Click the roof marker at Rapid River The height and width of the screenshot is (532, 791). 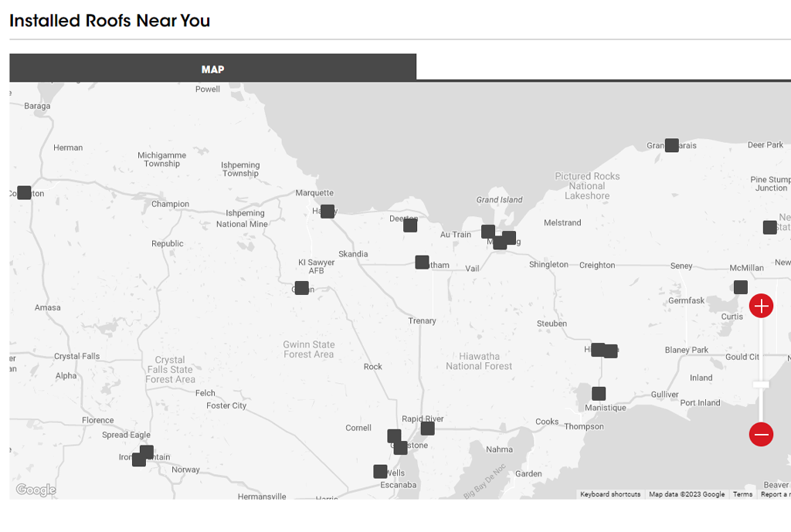pos(427,428)
